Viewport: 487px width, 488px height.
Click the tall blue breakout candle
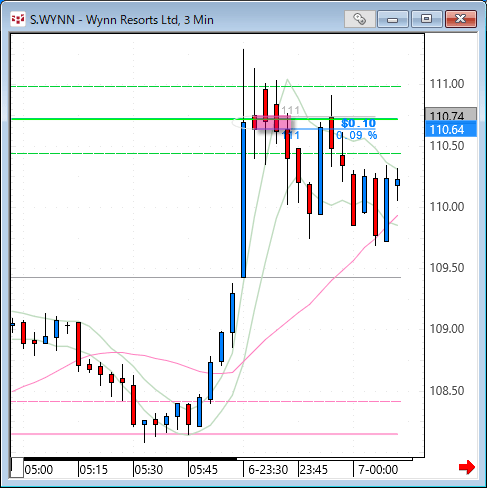tap(243, 200)
